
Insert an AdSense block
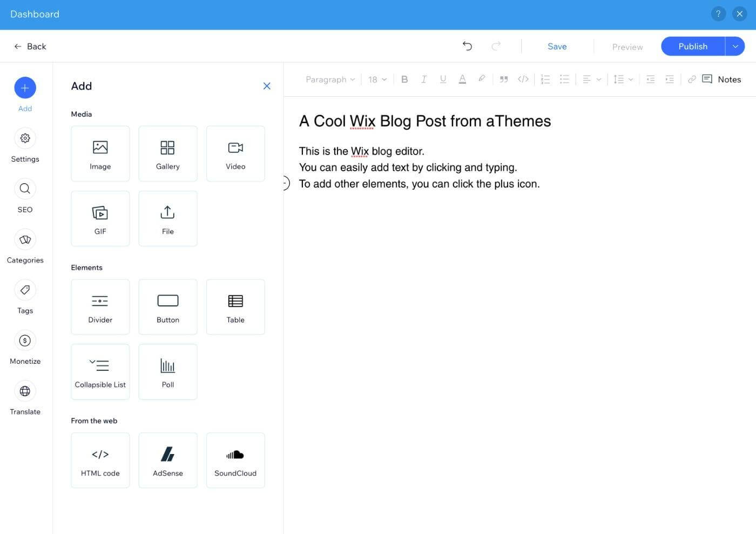coord(168,460)
